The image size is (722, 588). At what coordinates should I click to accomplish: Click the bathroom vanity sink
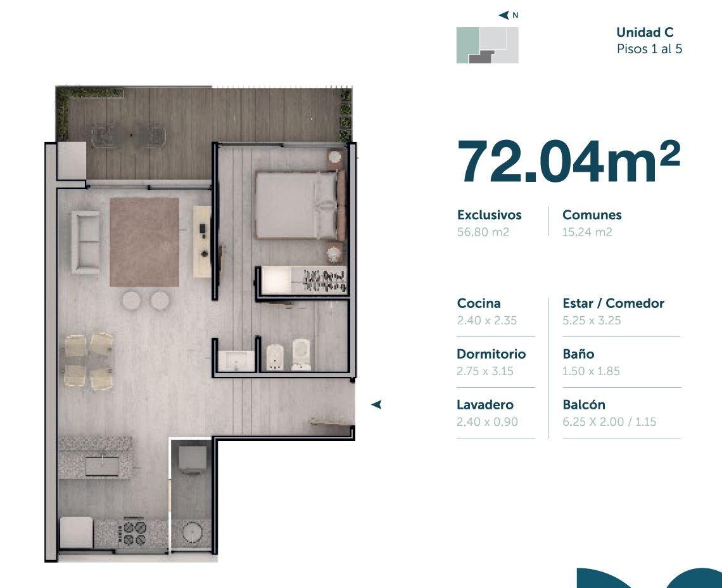(x=236, y=361)
